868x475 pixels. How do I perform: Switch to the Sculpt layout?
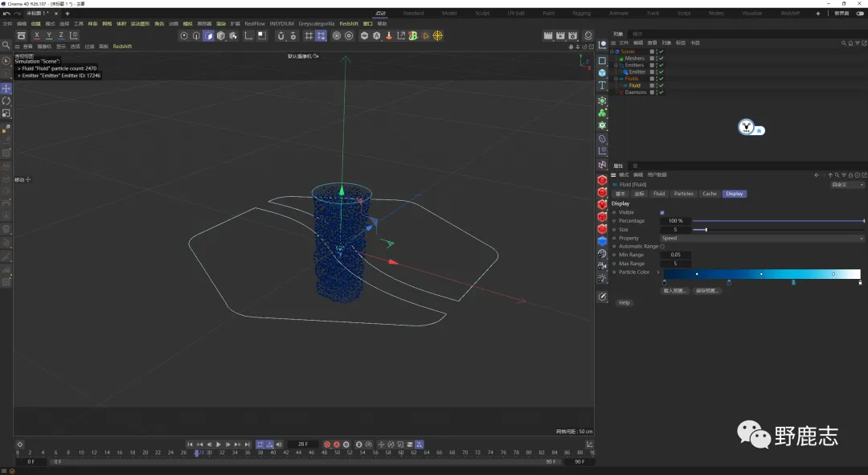(x=482, y=14)
